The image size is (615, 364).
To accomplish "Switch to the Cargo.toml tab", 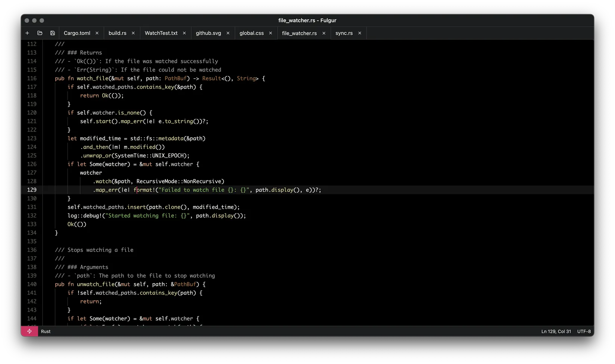I will click(x=77, y=33).
